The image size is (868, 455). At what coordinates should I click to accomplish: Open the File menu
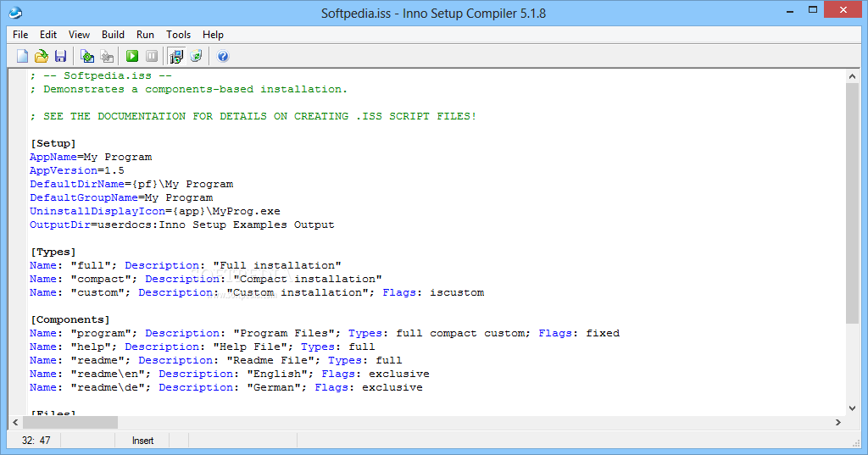click(x=20, y=35)
